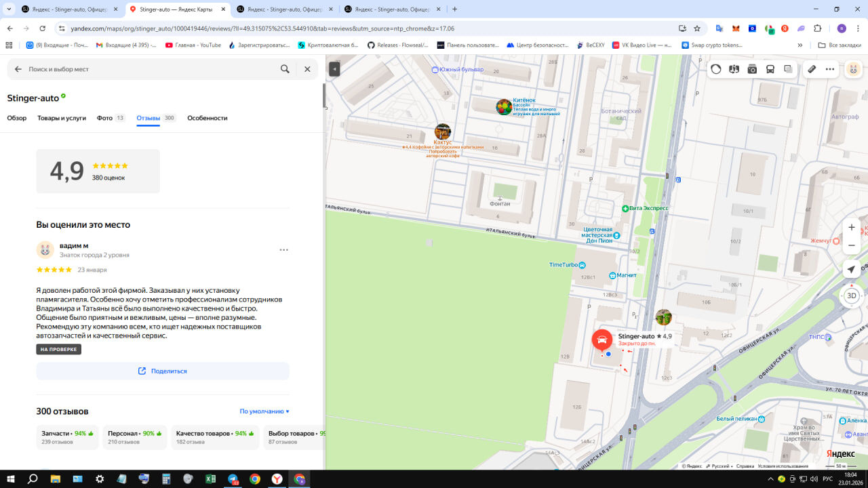Image resolution: width=868 pixels, height=488 pixels.
Task: Go back using the search bar arrow
Action: point(18,69)
